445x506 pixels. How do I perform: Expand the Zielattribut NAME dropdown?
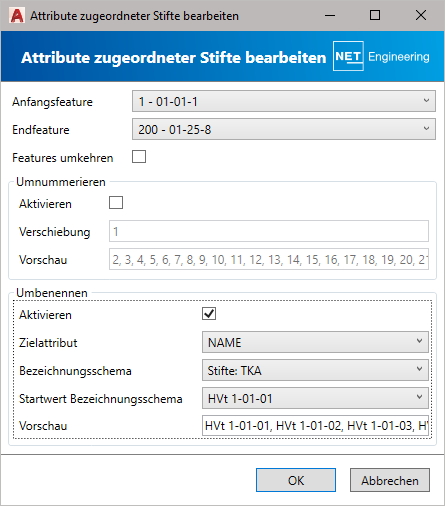pyautogui.click(x=315, y=342)
